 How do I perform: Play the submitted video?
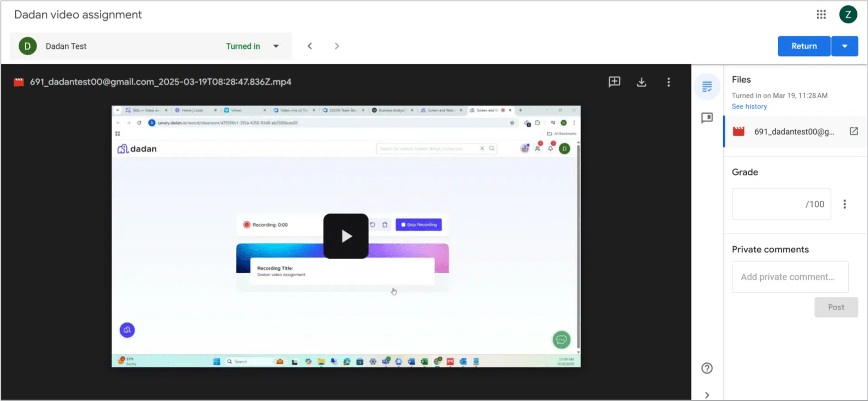[346, 236]
